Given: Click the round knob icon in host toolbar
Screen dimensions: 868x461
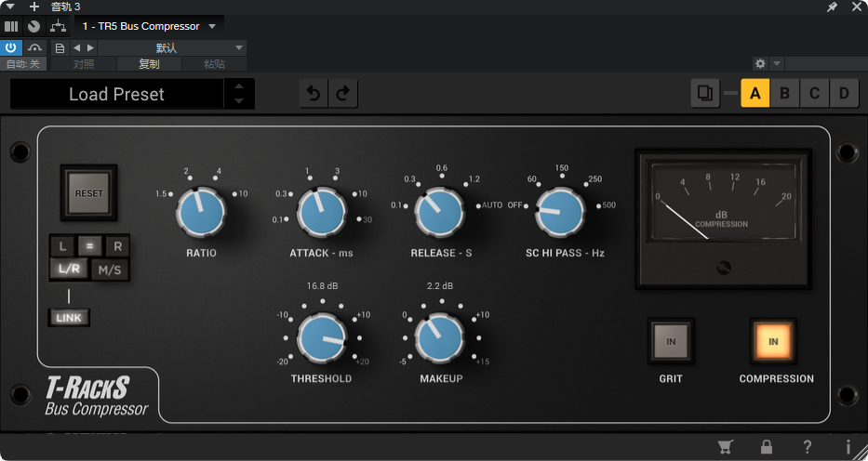Looking at the screenshot, I should click(34, 26).
